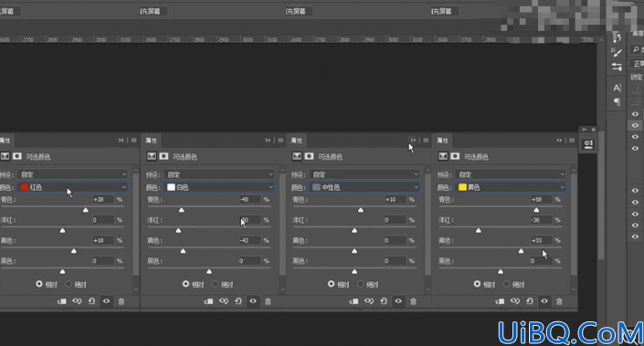The height and width of the screenshot is (346, 644).
Task: Click view previous state icon in Neutral panel
Action: [x=369, y=301]
